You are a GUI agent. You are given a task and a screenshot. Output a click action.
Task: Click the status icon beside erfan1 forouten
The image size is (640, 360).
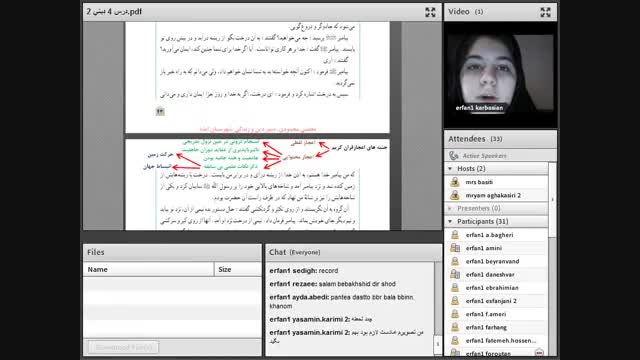(539, 353)
